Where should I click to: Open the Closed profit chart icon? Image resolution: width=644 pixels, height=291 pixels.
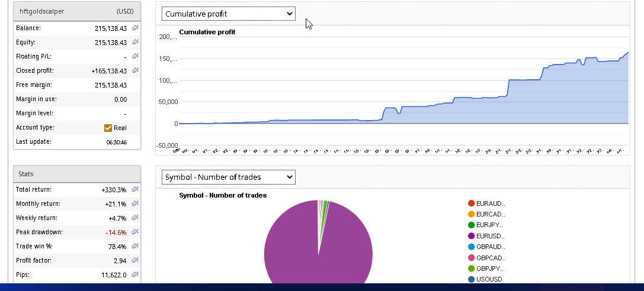(135, 70)
